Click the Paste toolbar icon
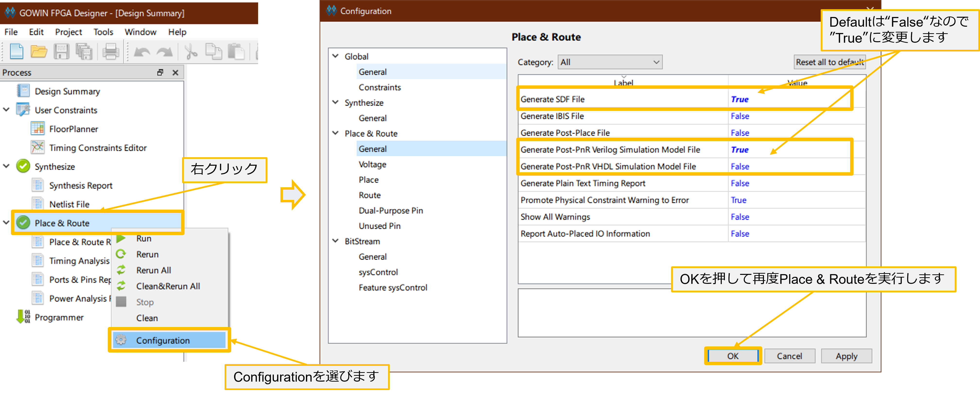The height and width of the screenshot is (393, 980). pyautogui.click(x=236, y=51)
